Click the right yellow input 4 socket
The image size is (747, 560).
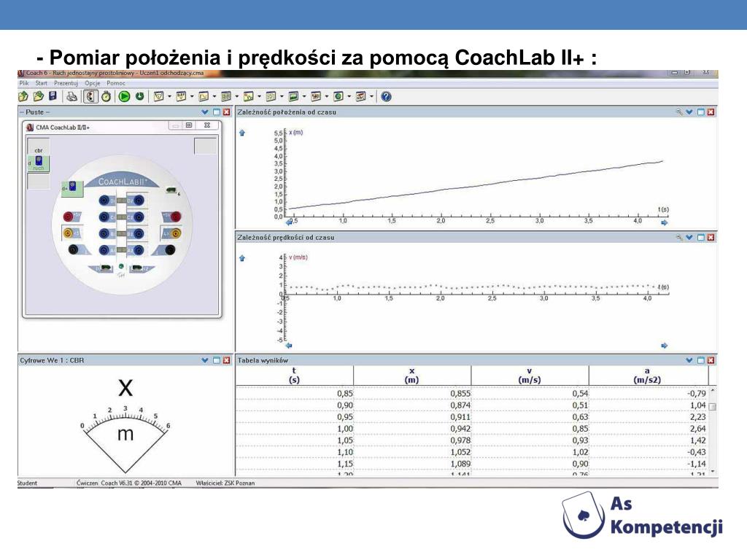[x=176, y=234]
